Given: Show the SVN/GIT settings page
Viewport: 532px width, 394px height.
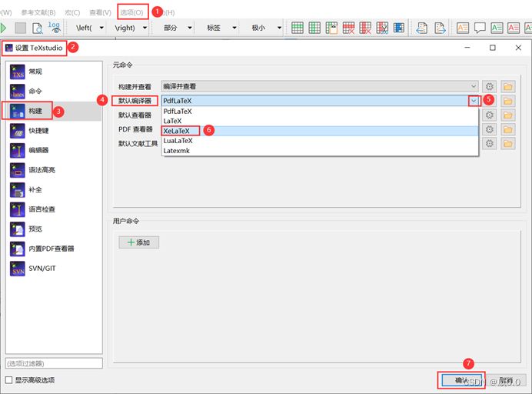Looking at the screenshot, I should (x=54, y=269).
